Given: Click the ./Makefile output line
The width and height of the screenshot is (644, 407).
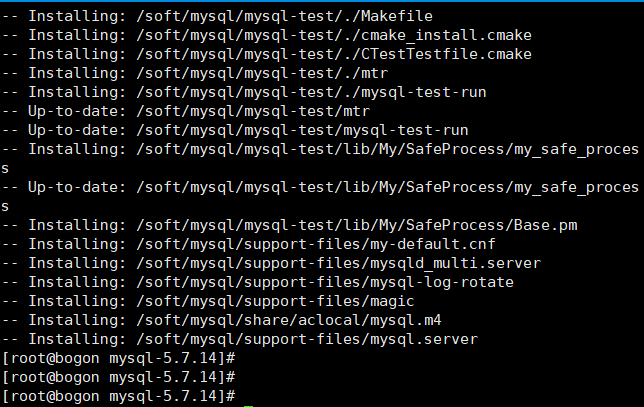Looking at the screenshot, I should click(217, 16).
